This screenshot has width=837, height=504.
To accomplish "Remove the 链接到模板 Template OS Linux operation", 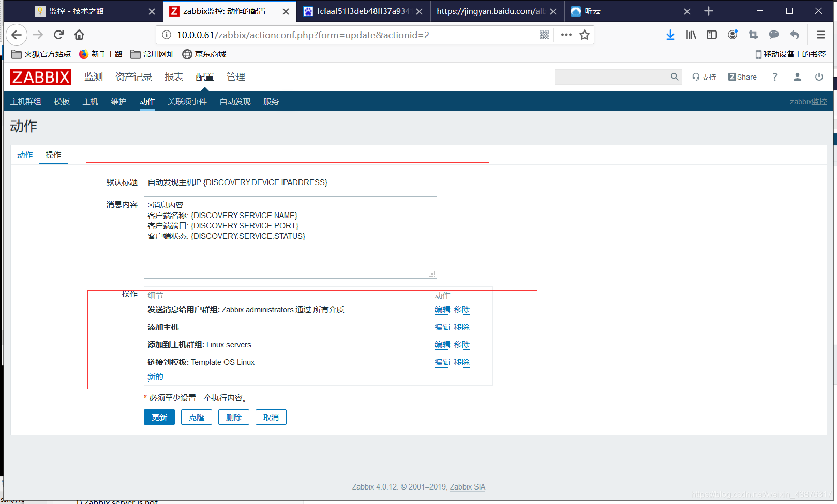I will click(462, 362).
